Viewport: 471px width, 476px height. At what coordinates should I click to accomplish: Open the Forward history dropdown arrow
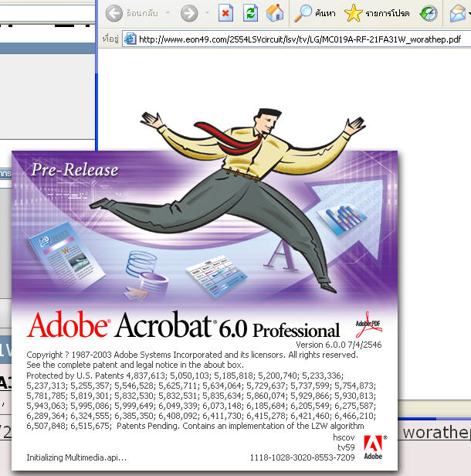tap(207, 12)
